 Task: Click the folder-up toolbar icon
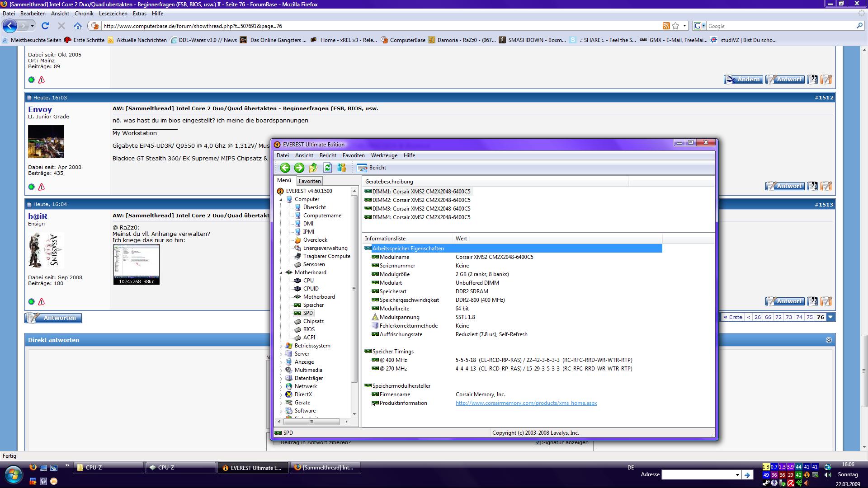point(313,168)
